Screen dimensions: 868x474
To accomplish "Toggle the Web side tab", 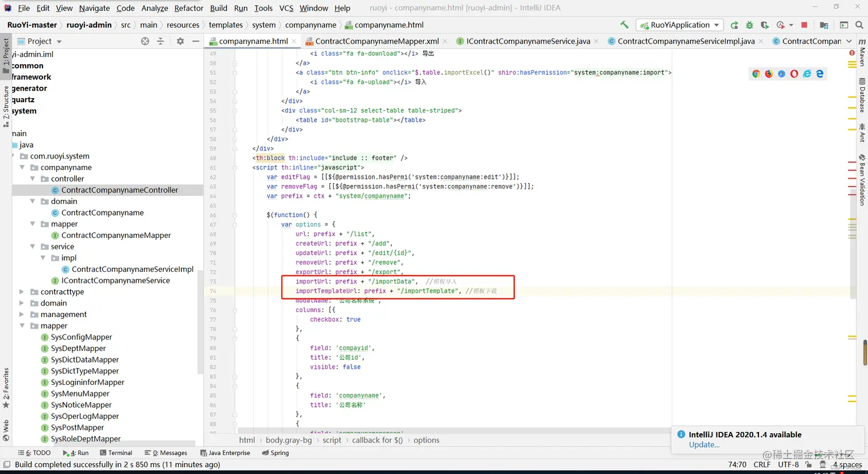I will (x=6, y=430).
